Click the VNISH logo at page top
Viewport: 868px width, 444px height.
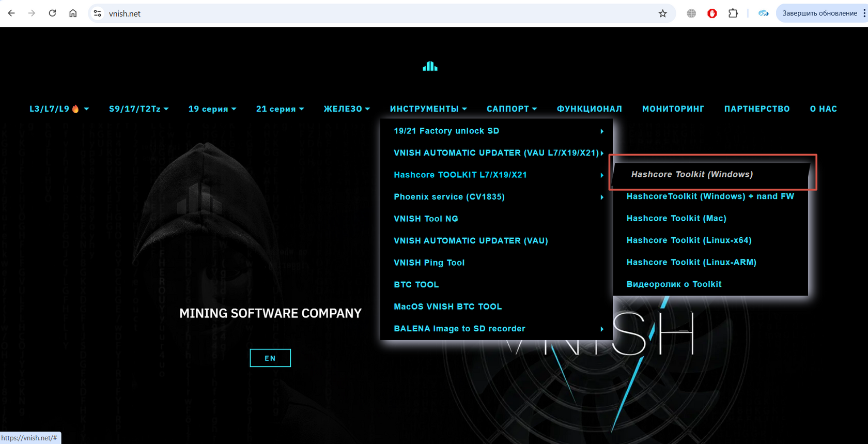430,66
